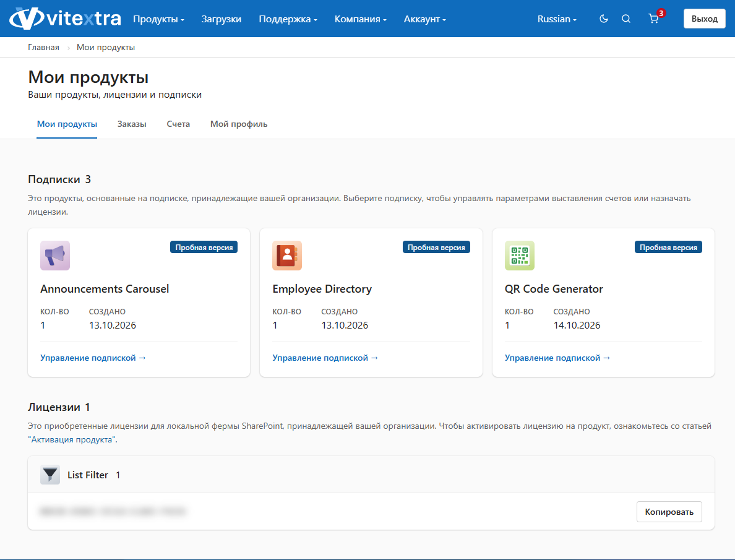Viewport: 735px width, 560px height.
Task: Switch to the Заказы tab
Action: (x=132, y=124)
